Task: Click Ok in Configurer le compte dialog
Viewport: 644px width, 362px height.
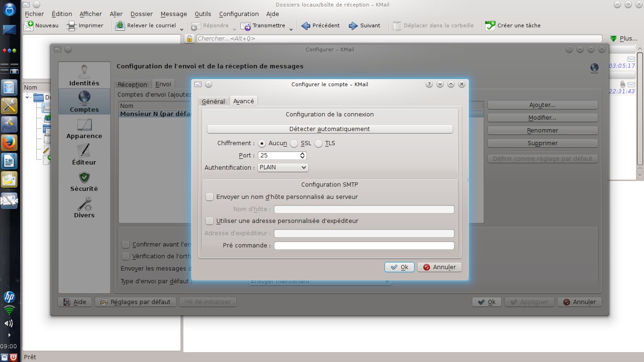Action: pos(399,267)
